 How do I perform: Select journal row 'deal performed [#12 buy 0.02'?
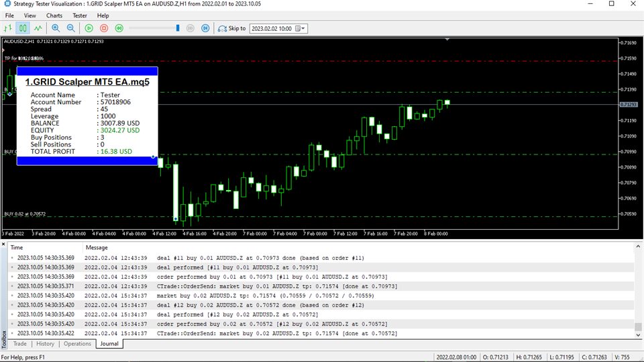click(321, 315)
